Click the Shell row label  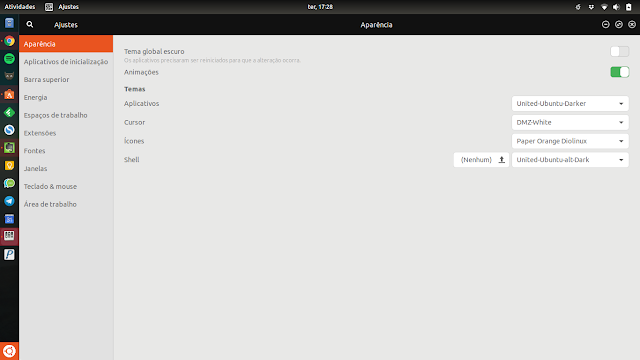point(131,160)
